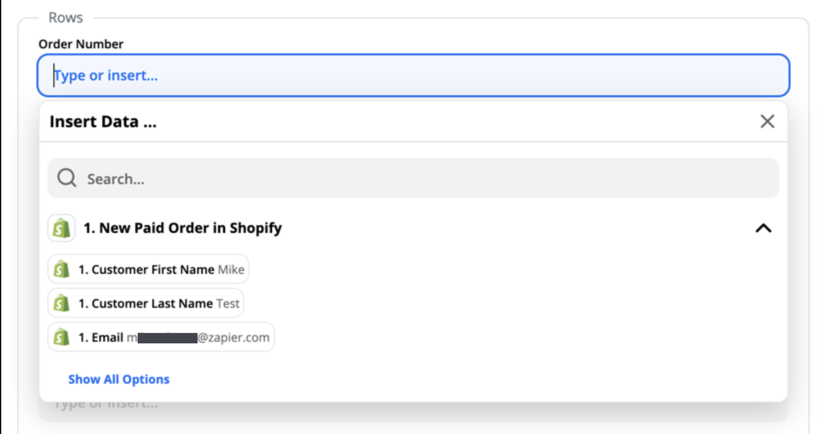
Task: Click the magnifying glass search icon
Action: pos(67,178)
